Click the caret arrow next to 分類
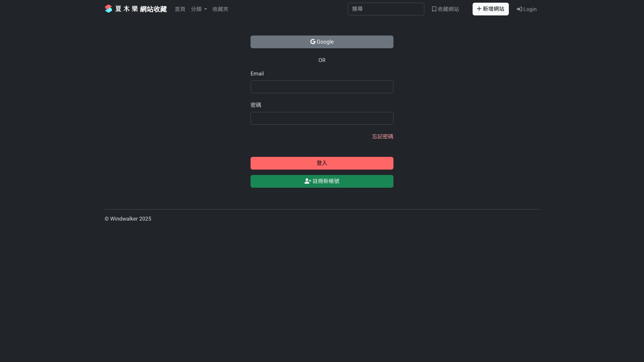The width and height of the screenshot is (644, 362). 206,9
